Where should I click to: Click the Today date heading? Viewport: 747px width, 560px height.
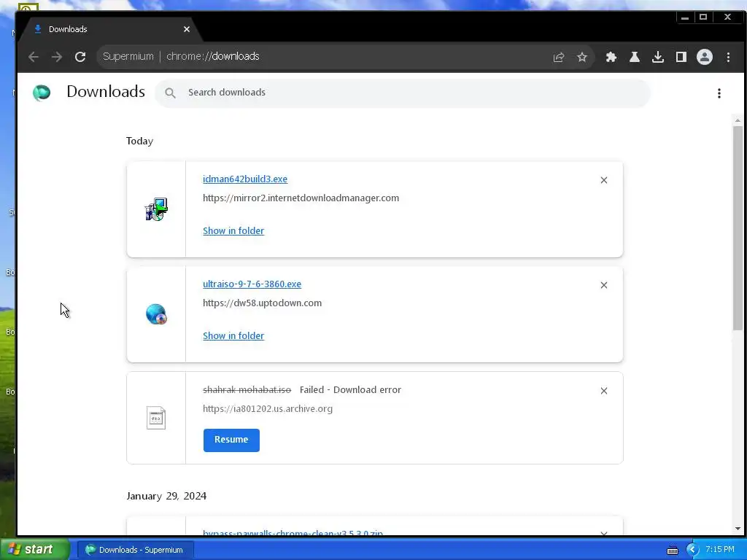tap(139, 141)
